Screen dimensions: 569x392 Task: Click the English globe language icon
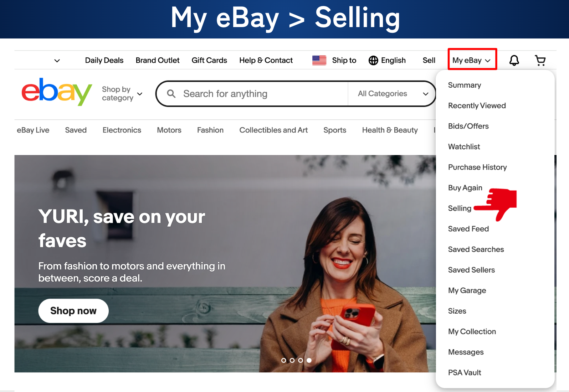click(373, 60)
